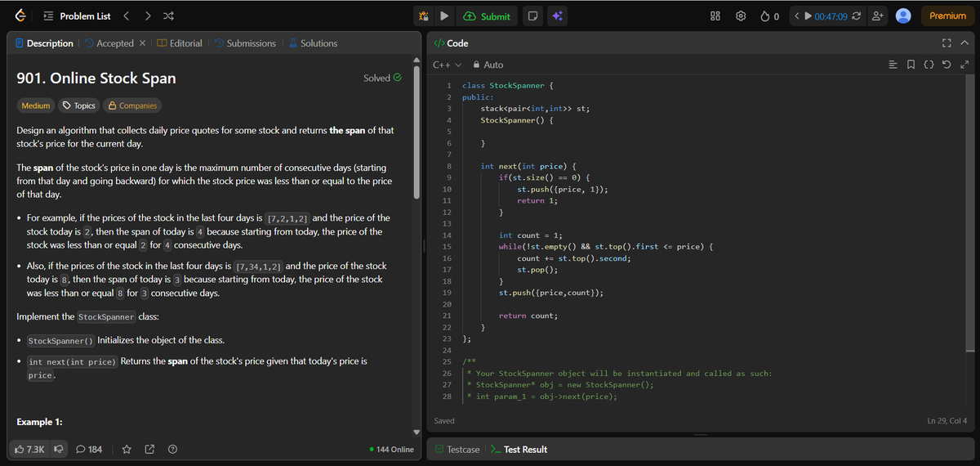Collapse the timer with left chevron
The height and width of the screenshot is (466, 980).
(795, 16)
